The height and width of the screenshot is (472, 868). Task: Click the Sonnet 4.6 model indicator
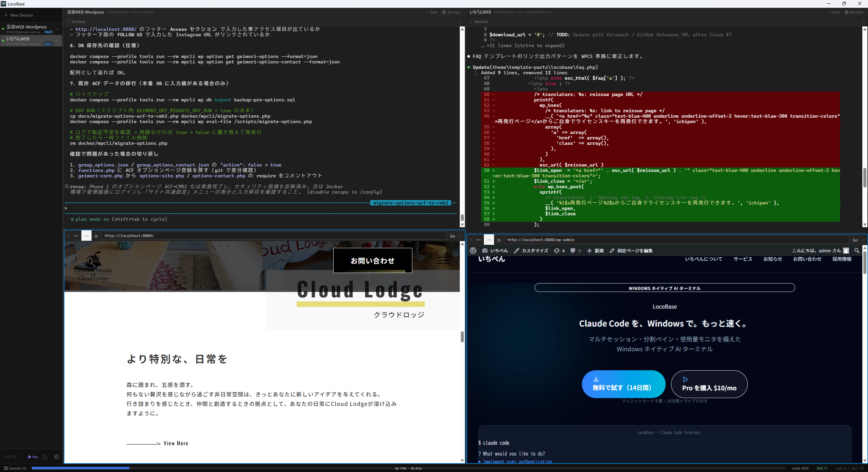(15, 468)
